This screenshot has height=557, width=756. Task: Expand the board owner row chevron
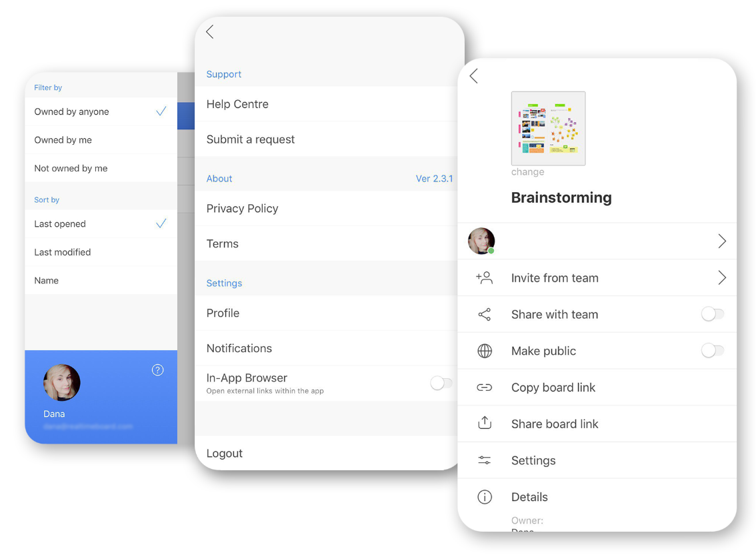click(x=721, y=241)
